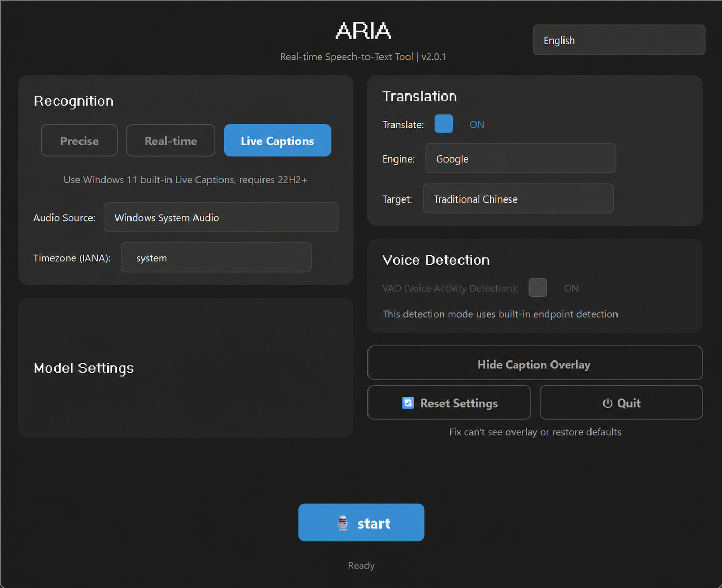The image size is (722, 588).
Task: Click the ARIA title logo
Action: [363, 31]
